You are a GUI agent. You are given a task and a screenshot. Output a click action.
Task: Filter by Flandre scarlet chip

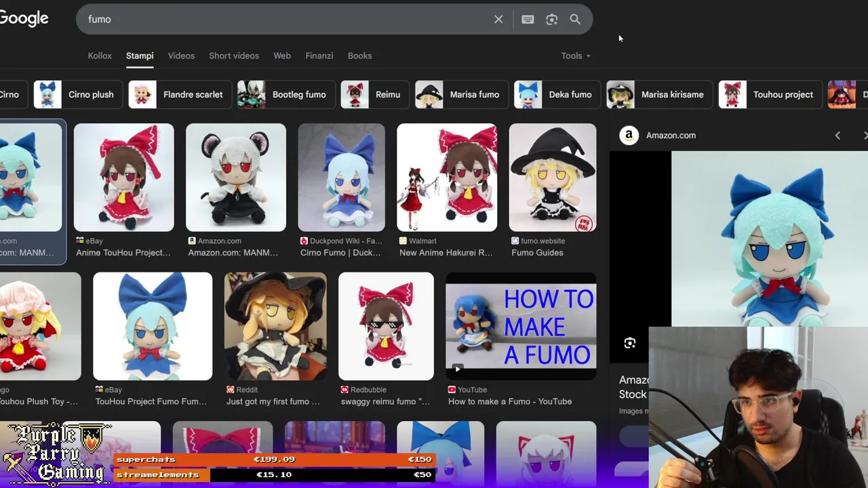pyautogui.click(x=180, y=94)
